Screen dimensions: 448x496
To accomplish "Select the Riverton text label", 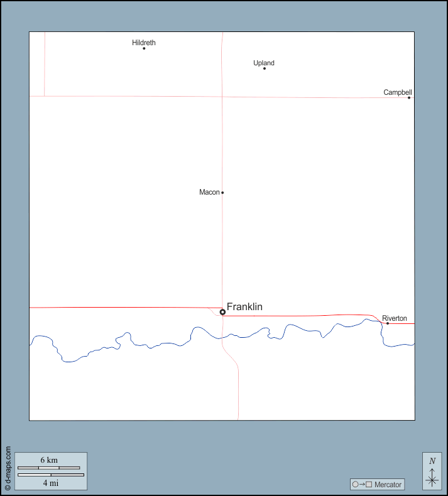I will [x=395, y=318].
